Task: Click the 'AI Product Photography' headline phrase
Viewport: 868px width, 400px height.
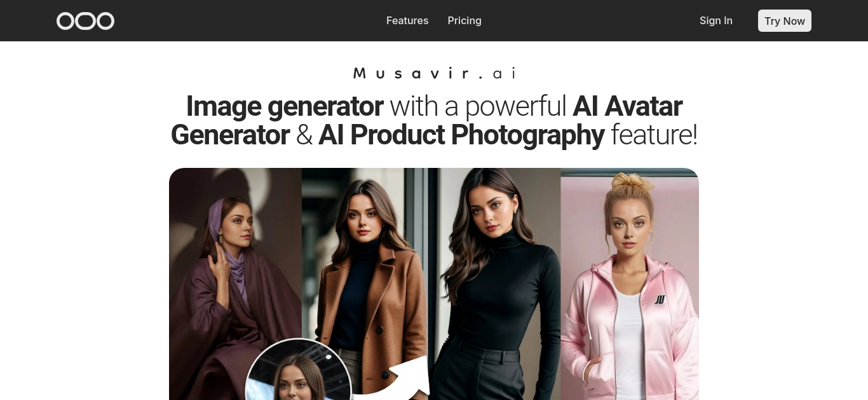Action: pyautogui.click(x=461, y=135)
